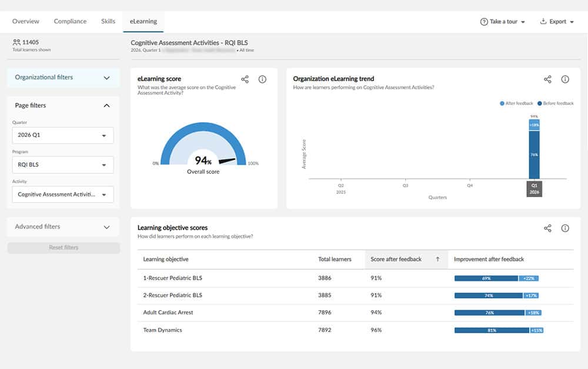
Task: Collapse the Page filters section
Action: (106, 106)
